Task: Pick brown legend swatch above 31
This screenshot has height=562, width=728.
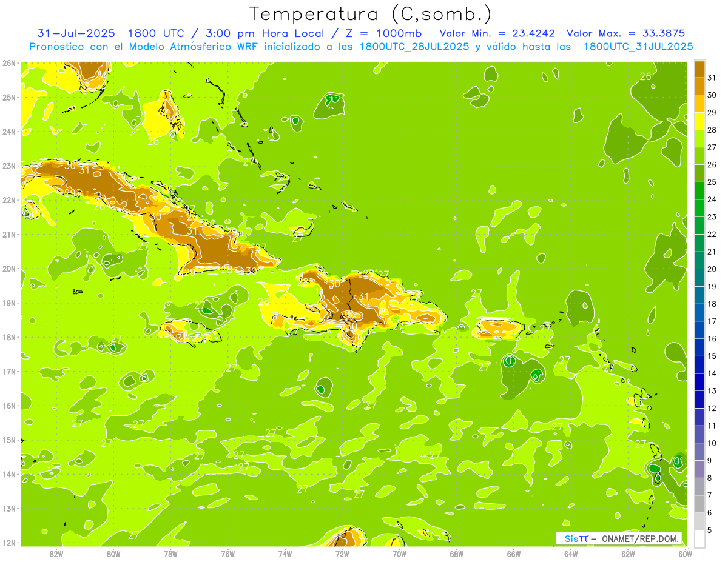Action: click(699, 69)
